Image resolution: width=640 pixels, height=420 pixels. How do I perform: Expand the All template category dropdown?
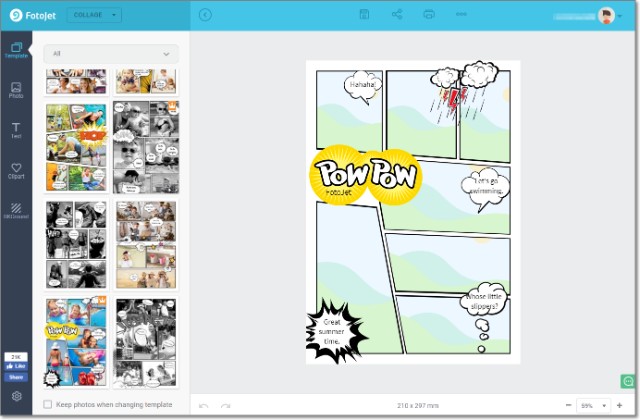[x=111, y=54]
